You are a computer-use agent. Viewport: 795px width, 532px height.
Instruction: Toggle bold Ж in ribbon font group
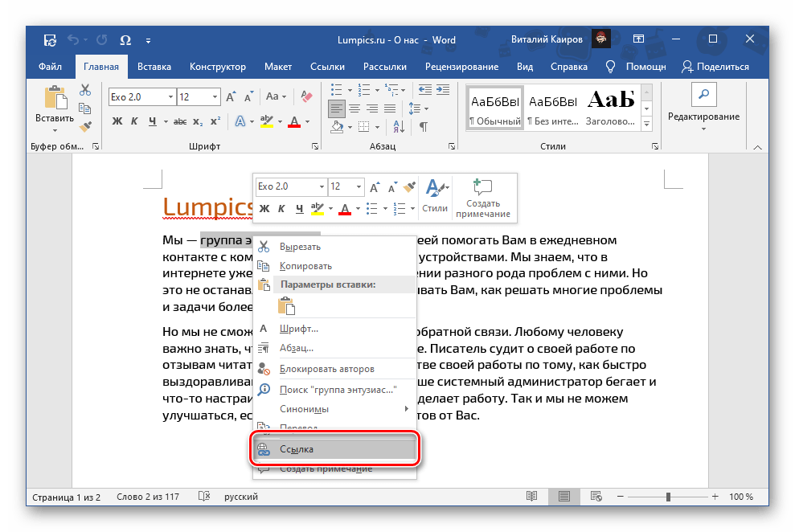[x=117, y=121]
